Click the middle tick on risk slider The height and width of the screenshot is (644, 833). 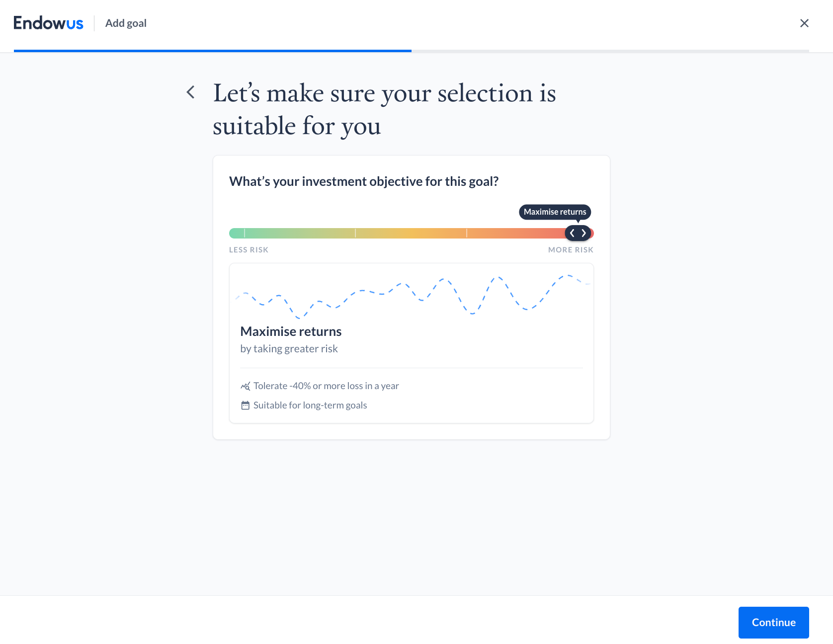pos(355,233)
